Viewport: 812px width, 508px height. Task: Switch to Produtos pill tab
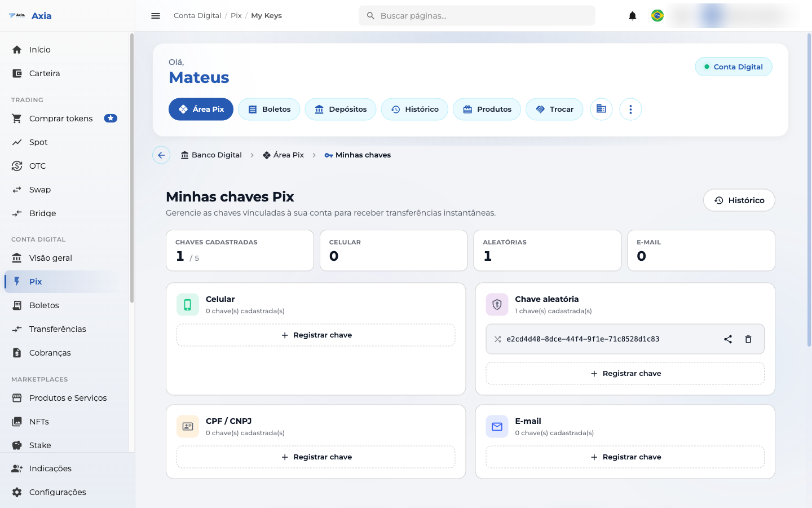point(487,110)
